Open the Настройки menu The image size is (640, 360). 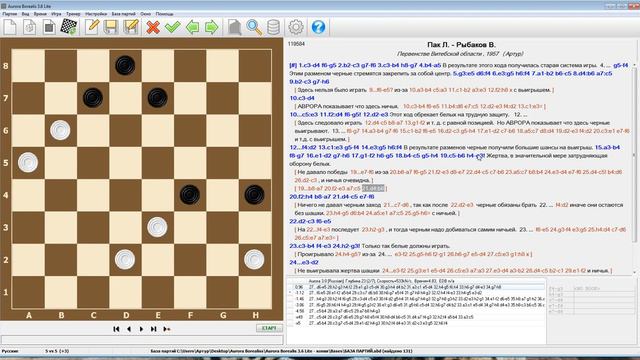pyautogui.click(x=96, y=14)
